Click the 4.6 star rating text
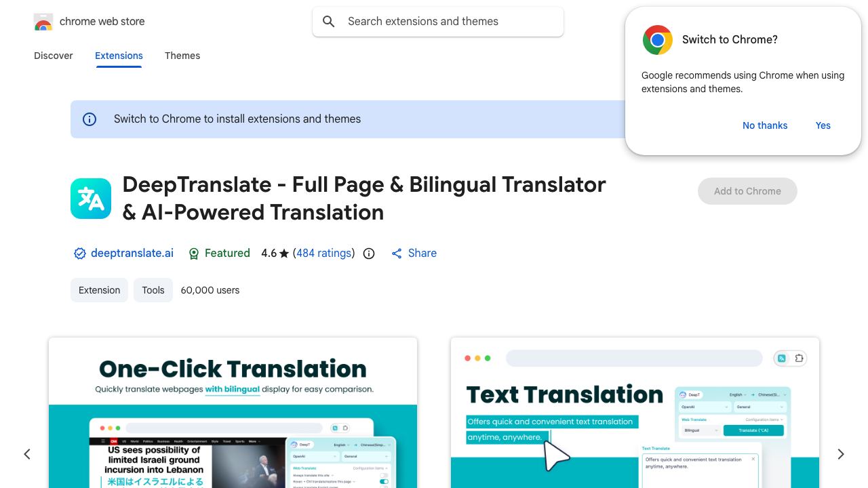868x488 pixels. click(x=275, y=253)
